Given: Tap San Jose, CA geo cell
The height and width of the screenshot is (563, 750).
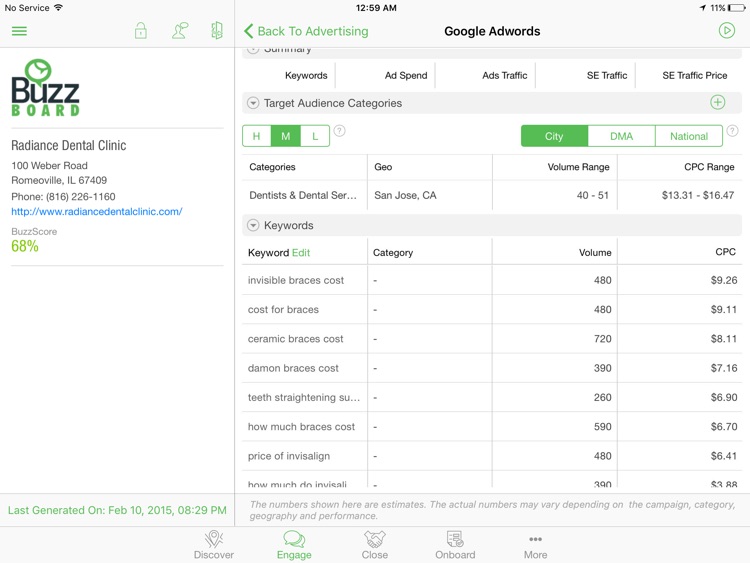Looking at the screenshot, I should tap(405, 195).
